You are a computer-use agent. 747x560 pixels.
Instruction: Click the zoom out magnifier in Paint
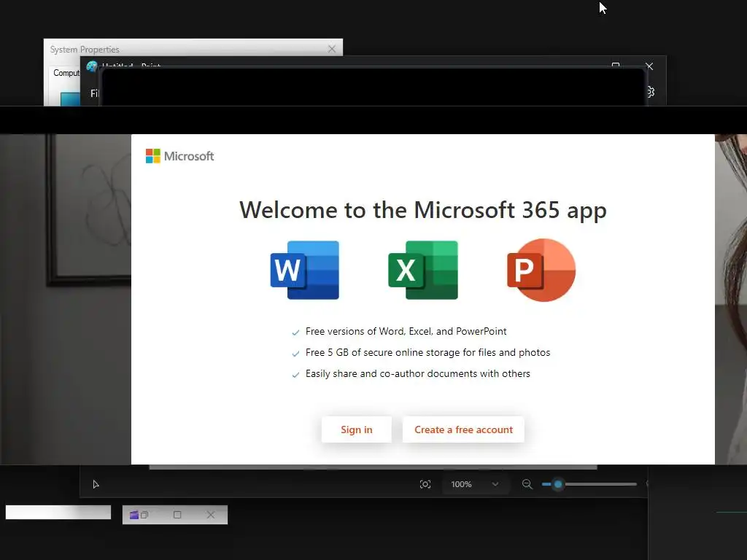[527, 484]
